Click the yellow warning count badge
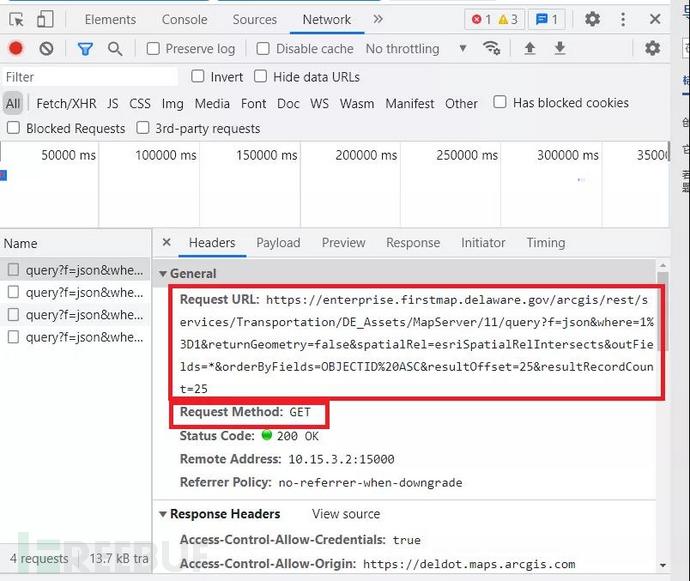 coord(507,19)
